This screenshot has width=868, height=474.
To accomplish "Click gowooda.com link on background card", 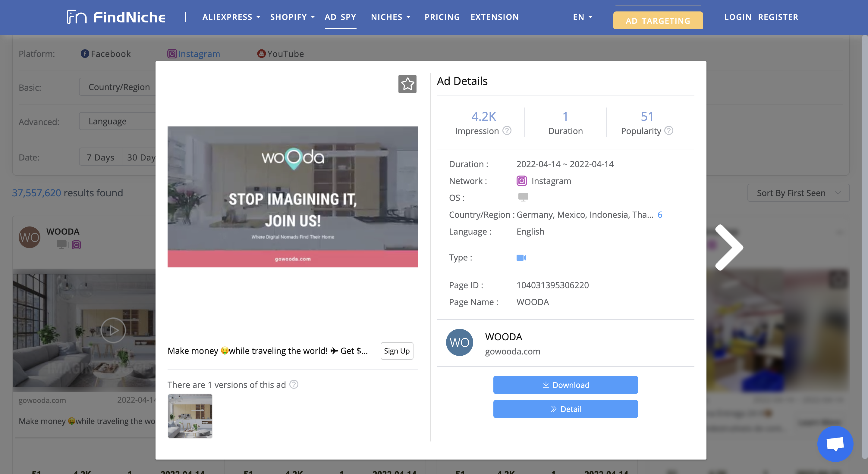I will click(x=42, y=400).
